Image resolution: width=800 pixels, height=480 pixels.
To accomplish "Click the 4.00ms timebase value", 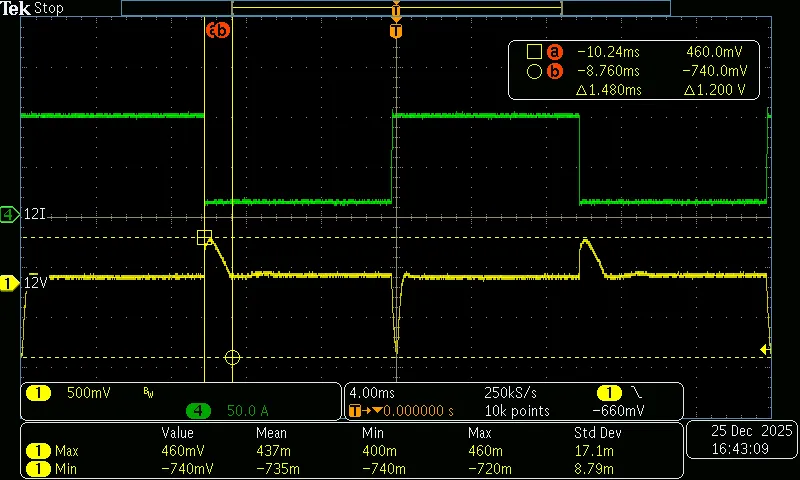I will click(372, 393).
